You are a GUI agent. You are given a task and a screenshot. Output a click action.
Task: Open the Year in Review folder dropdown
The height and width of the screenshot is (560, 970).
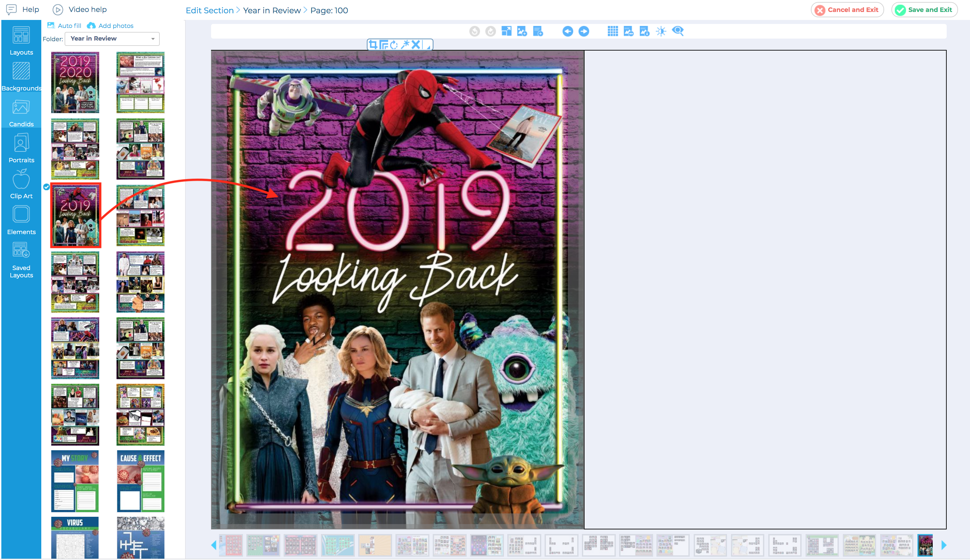point(112,39)
